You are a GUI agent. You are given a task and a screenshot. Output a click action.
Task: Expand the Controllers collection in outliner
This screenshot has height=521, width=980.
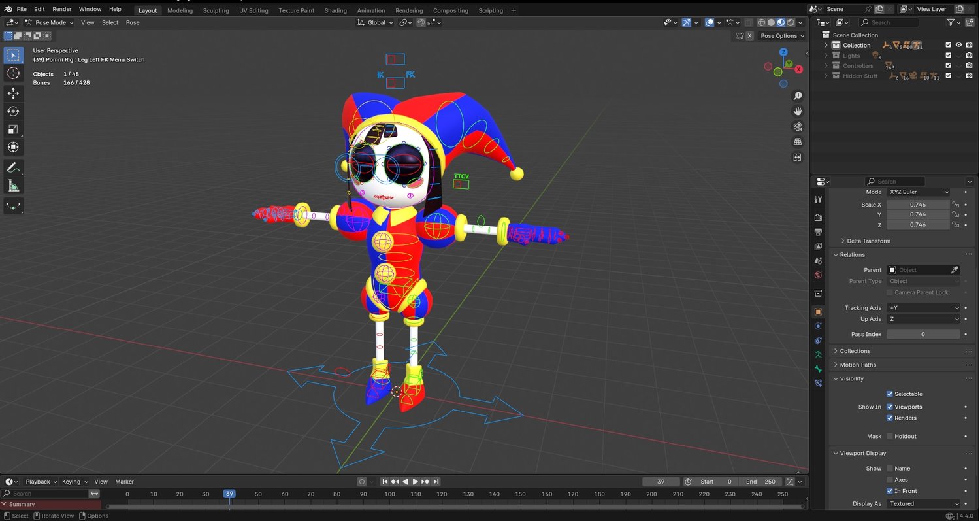pos(826,66)
